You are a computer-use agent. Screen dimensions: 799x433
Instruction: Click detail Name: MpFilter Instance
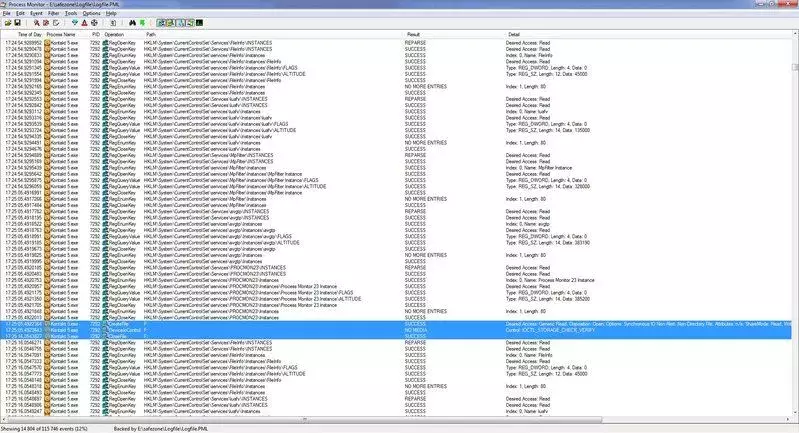tap(539, 168)
